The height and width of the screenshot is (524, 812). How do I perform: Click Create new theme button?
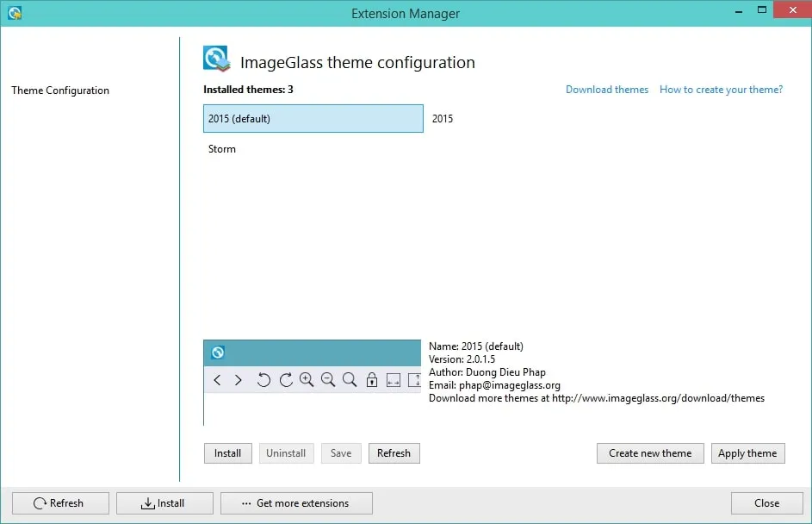[650, 453]
